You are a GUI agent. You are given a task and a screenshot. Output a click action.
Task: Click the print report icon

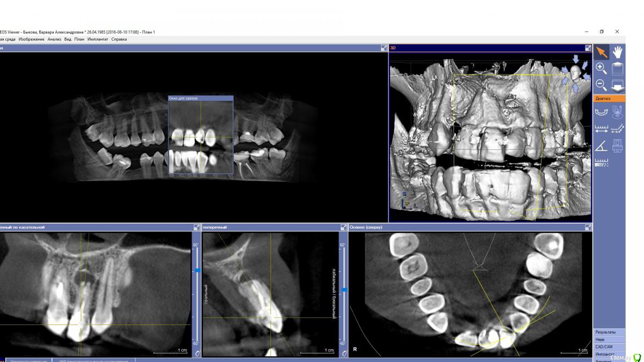pos(618,145)
